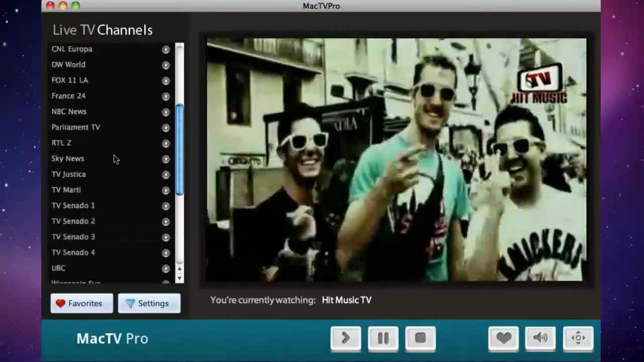Click the arrow icon next to UBC
The width and height of the screenshot is (644, 362).
166,268
